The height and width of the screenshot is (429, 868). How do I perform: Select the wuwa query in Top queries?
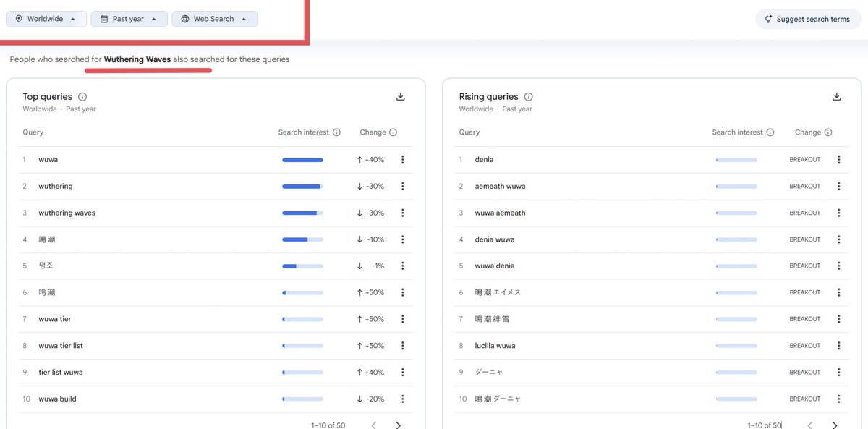pos(48,160)
